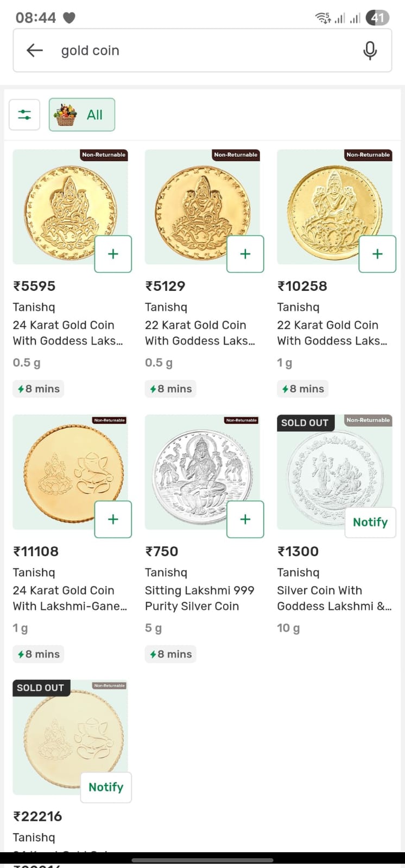Viewport: 405px width, 868px height.
Task: Select the All category tab
Action: (x=82, y=114)
